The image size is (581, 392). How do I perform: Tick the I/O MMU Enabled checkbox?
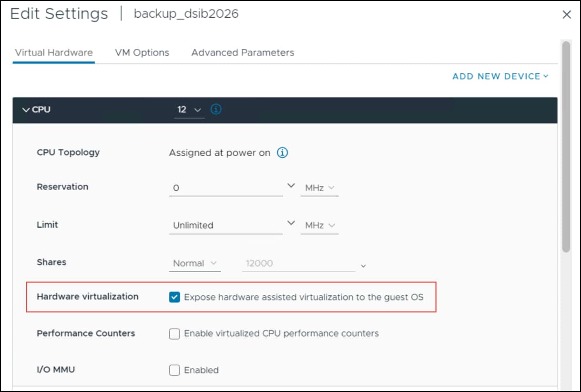click(174, 370)
